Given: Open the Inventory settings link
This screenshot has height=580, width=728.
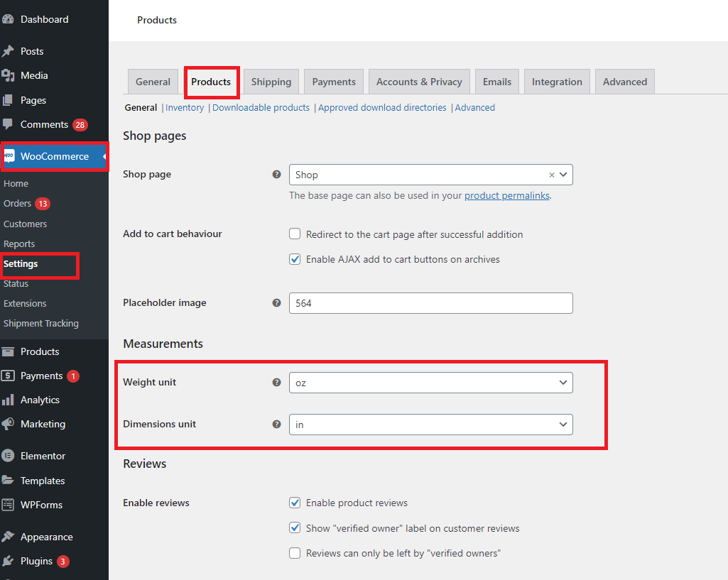Looking at the screenshot, I should pos(185,107).
